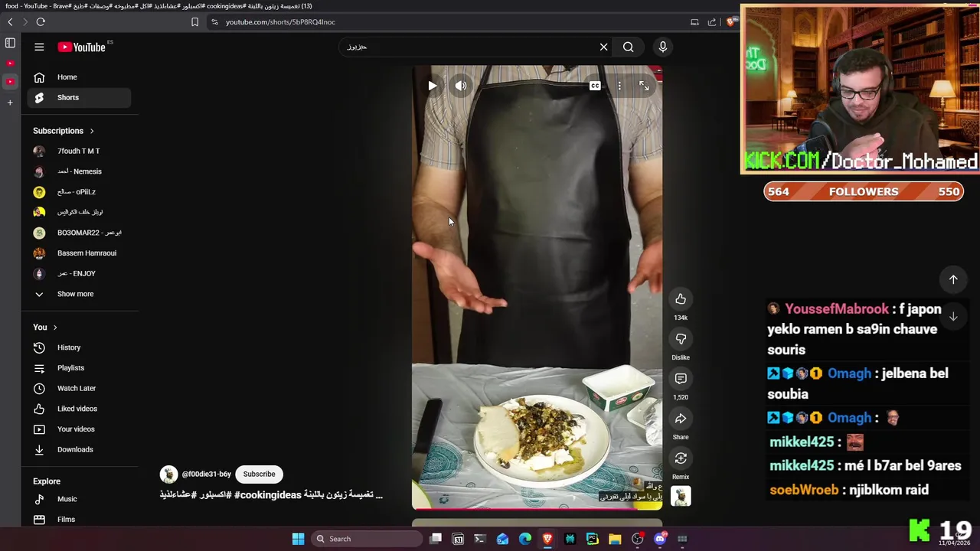The image size is (980, 551).
Task: Open History in the sidebar
Action: coord(80,347)
